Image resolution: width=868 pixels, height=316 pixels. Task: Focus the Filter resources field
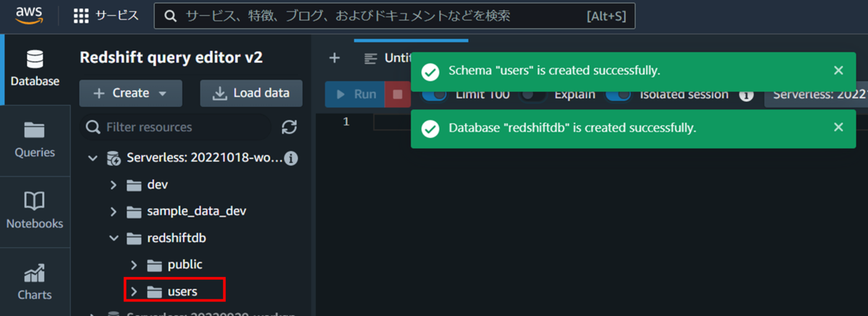[x=178, y=127]
